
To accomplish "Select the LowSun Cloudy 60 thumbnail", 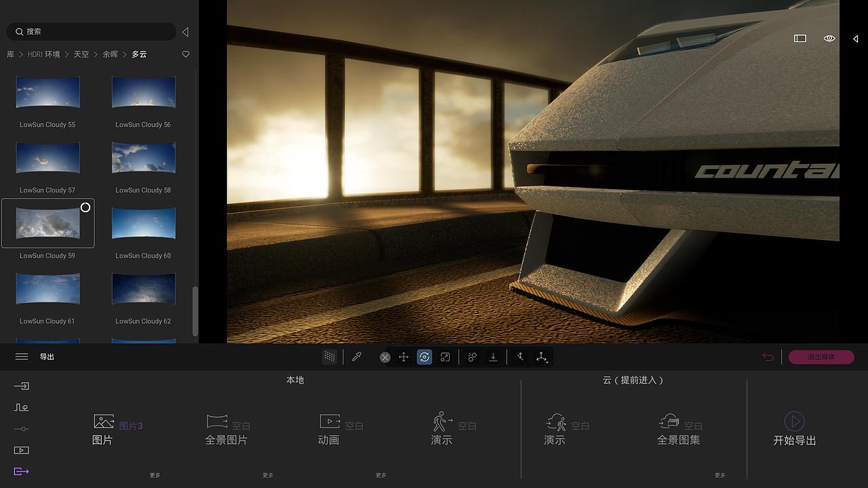I will point(144,224).
